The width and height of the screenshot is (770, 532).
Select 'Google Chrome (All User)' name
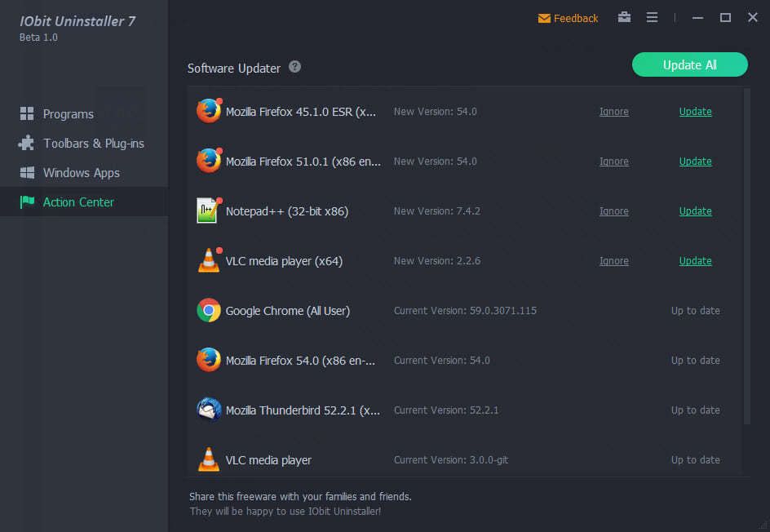288,311
